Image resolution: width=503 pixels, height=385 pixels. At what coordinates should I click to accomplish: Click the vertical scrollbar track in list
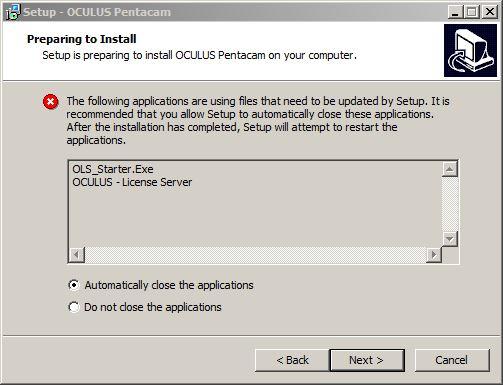(450, 204)
